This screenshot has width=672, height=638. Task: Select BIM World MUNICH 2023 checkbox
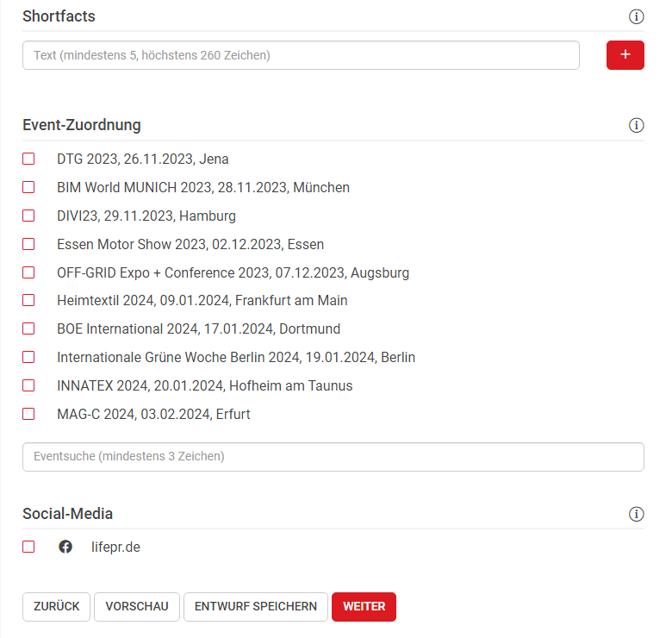[x=28, y=187]
